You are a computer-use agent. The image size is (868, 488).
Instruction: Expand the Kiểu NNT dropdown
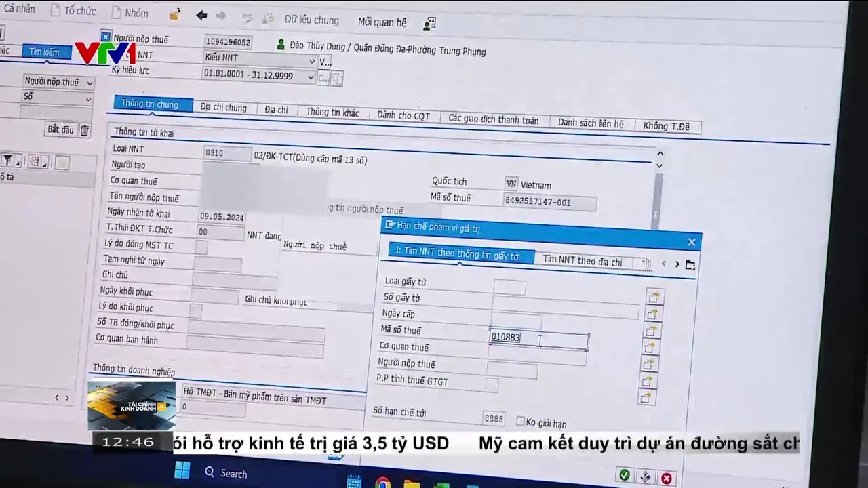pos(312,61)
